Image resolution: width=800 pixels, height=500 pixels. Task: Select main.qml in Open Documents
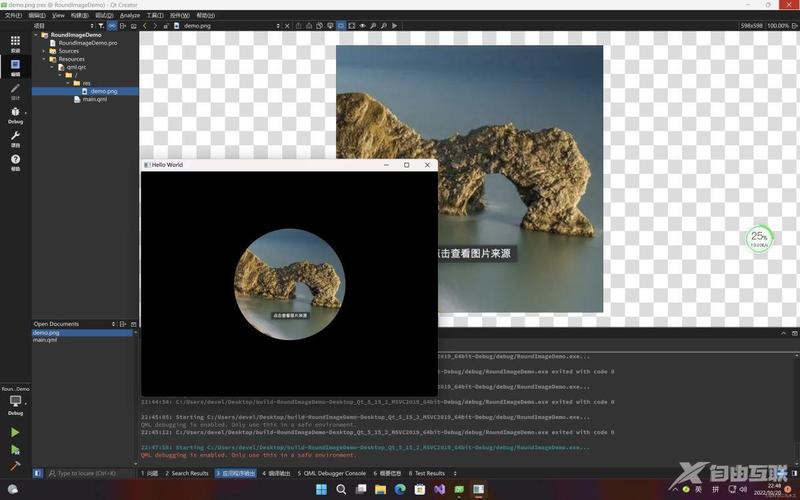point(45,340)
